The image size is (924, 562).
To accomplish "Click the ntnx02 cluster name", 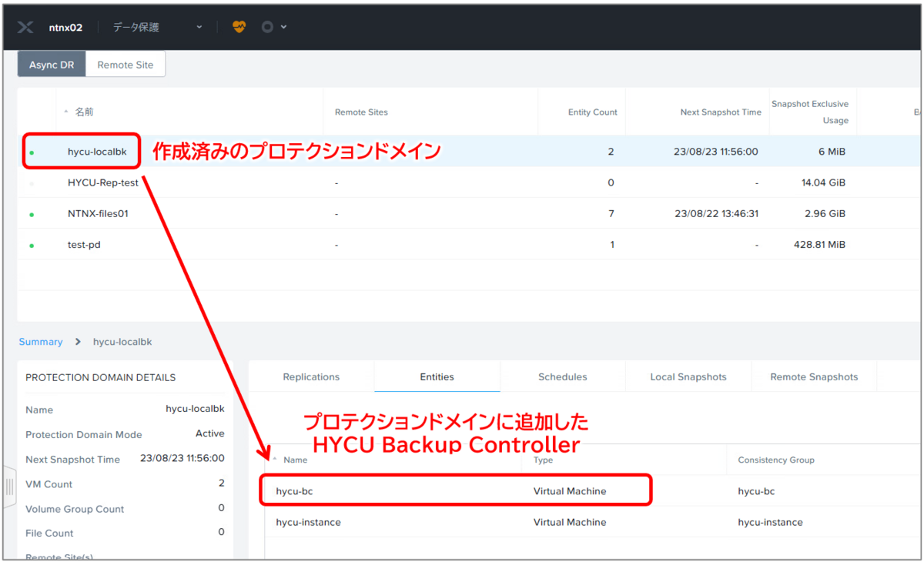I will (x=65, y=27).
